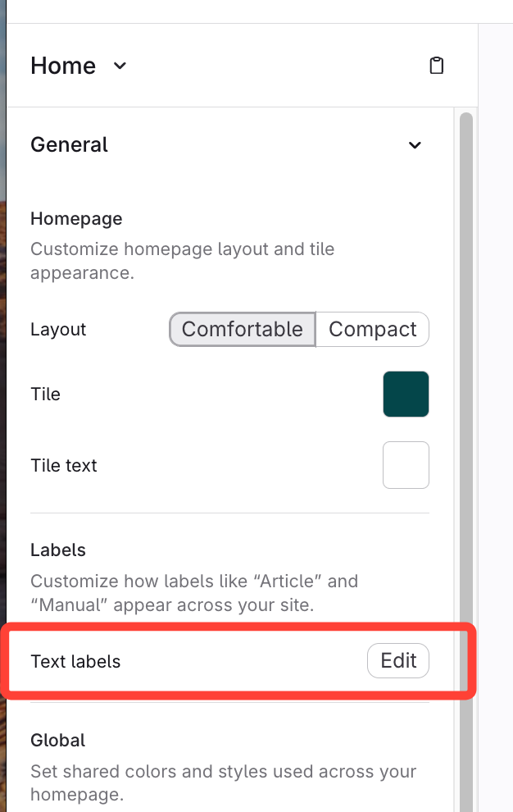The height and width of the screenshot is (812, 513).
Task: Open the Tile text color swatch
Action: 406,465
